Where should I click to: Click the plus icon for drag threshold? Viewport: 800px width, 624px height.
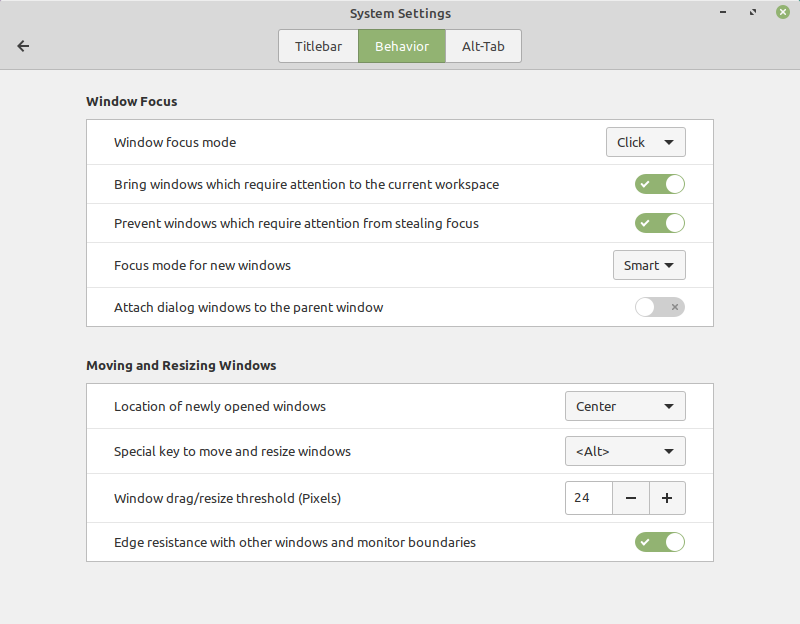click(667, 498)
